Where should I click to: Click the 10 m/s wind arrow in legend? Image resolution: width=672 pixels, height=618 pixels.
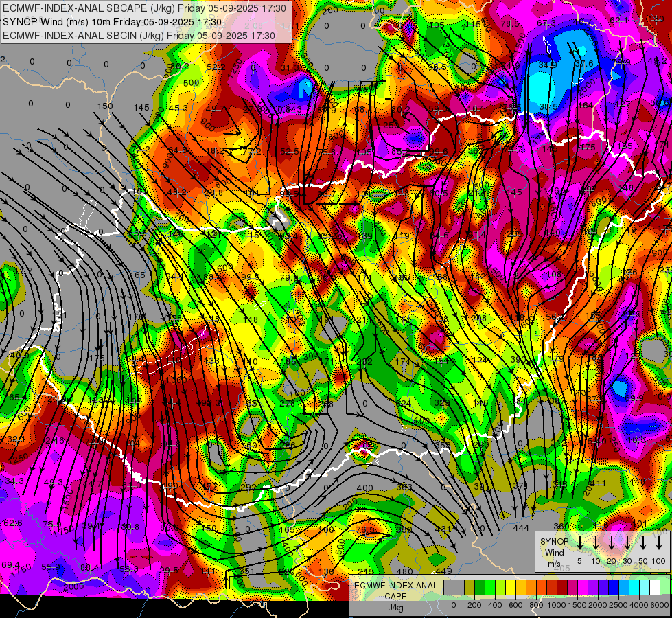(x=595, y=543)
